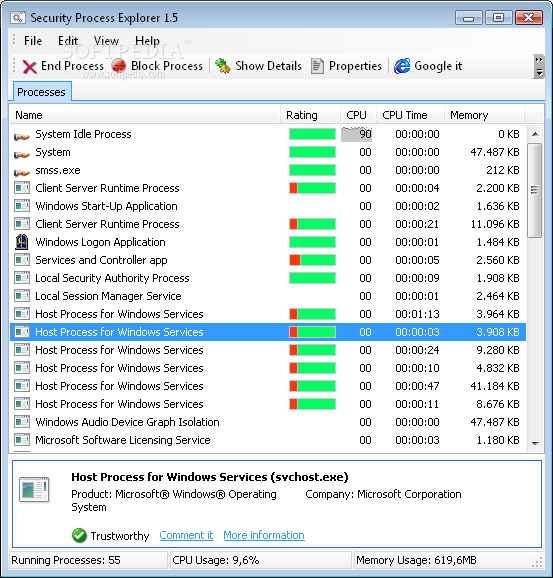
Task: Sort by the Rating column header
Action: tap(310, 115)
